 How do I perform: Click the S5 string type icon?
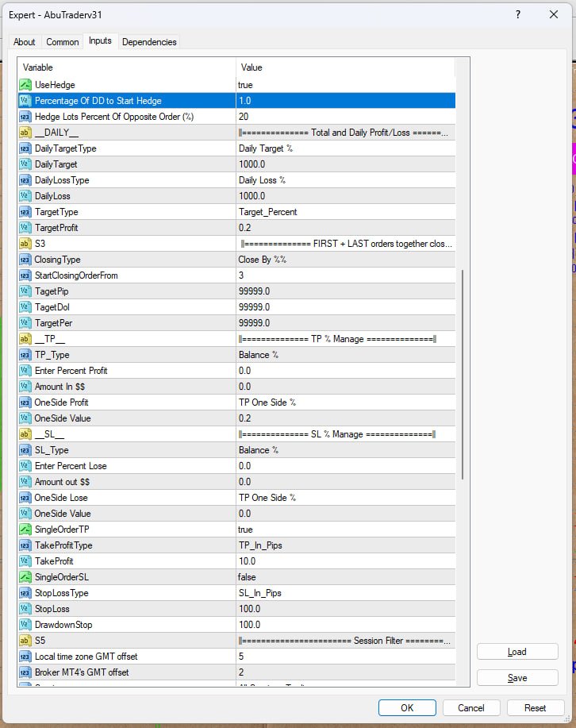tap(25, 641)
